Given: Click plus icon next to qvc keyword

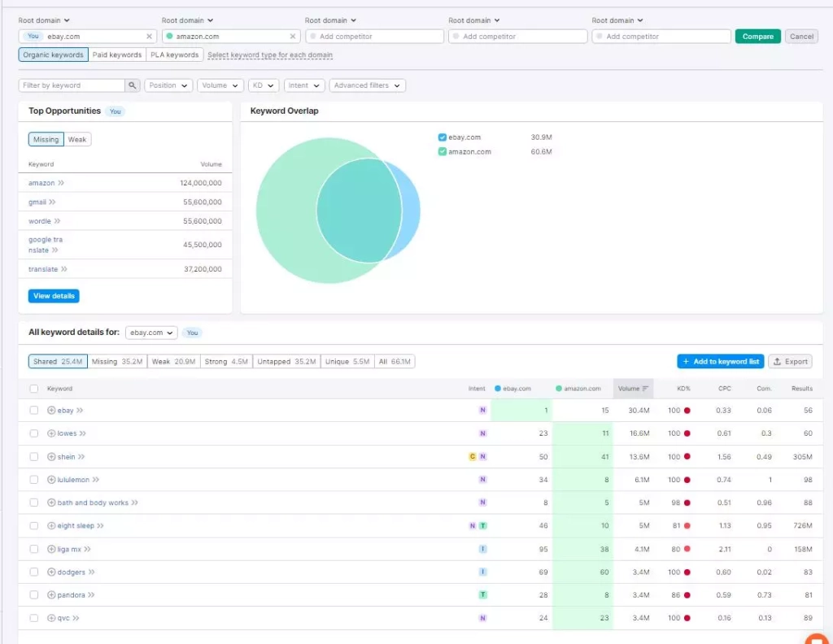Looking at the screenshot, I should pyautogui.click(x=51, y=618).
